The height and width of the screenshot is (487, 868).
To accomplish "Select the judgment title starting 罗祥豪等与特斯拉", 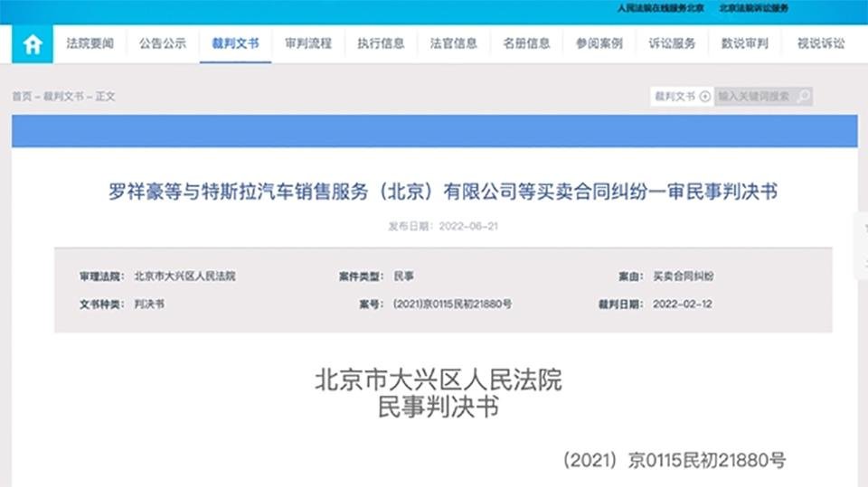I will 443,192.
